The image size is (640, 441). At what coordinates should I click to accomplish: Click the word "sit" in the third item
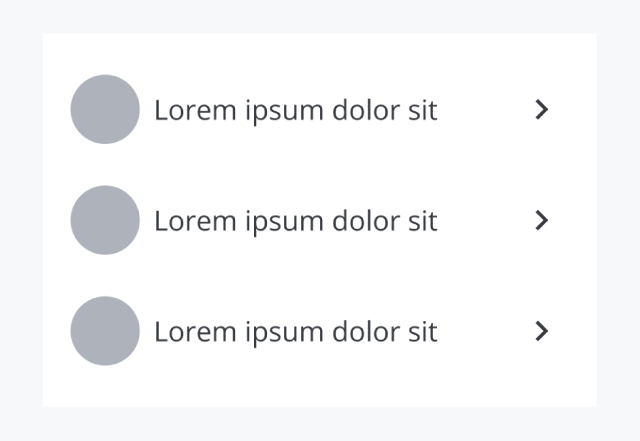click(423, 332)
